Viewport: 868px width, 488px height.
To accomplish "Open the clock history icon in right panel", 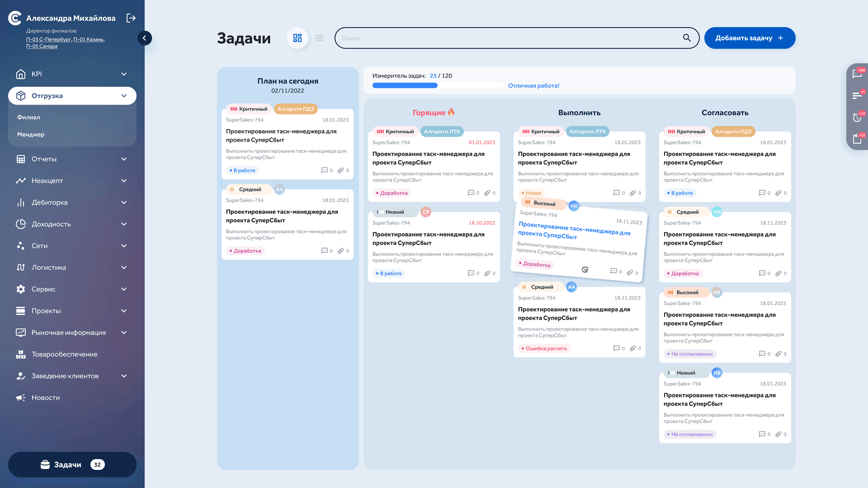I will pyautogui.click(x=857, y=117).
